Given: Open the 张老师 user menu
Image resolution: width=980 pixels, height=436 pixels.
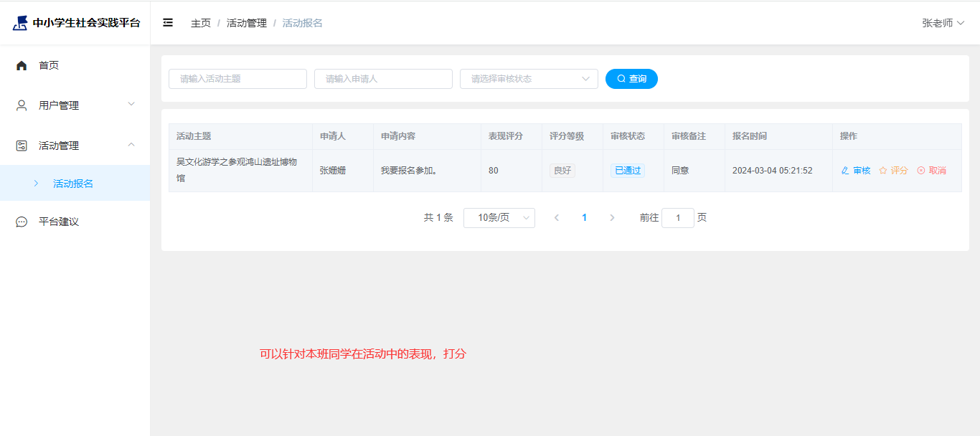Looking at the screenshot, I should tap(943, 23).
